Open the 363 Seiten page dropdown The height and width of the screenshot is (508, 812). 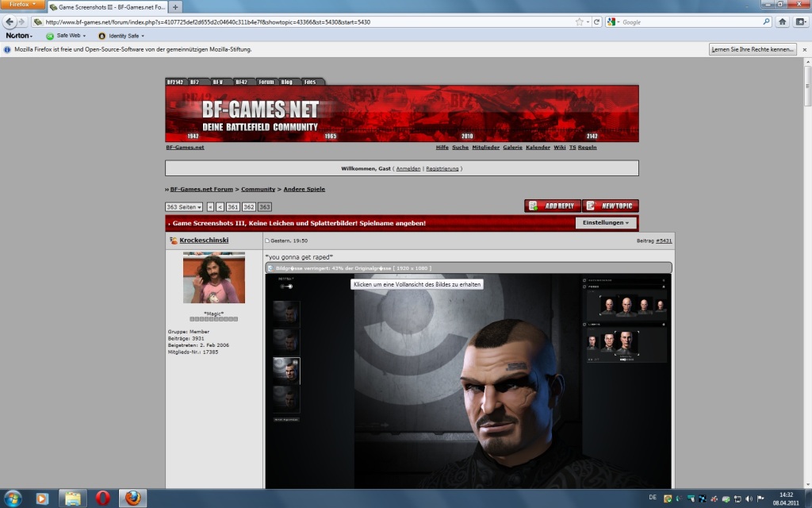pos(184,207)
